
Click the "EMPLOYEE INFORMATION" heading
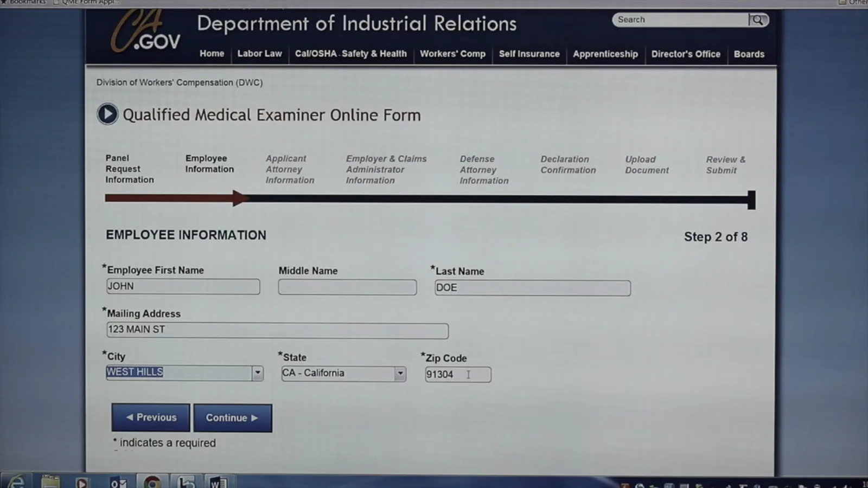click(x=186, y=235)
